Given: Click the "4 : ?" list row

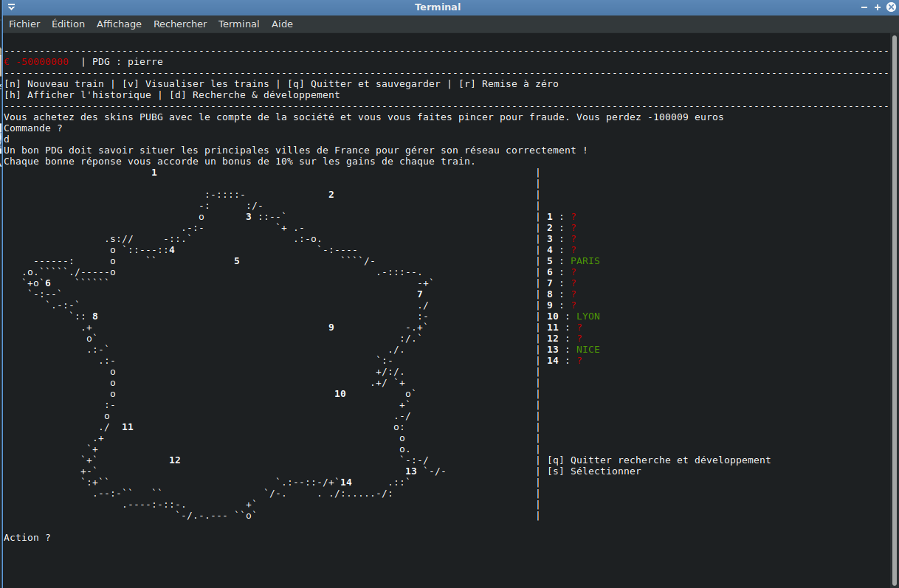Looking at the screenshot, I should coord(562,250).
